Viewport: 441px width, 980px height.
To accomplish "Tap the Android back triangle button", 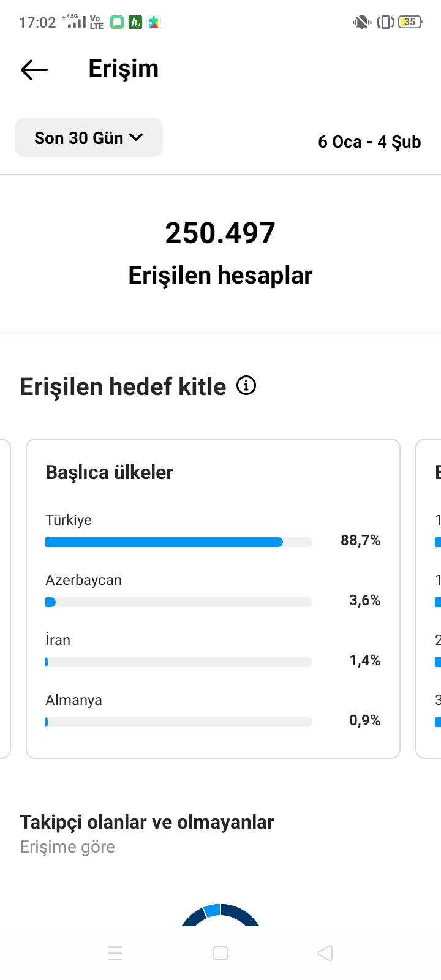I will 325,953.
